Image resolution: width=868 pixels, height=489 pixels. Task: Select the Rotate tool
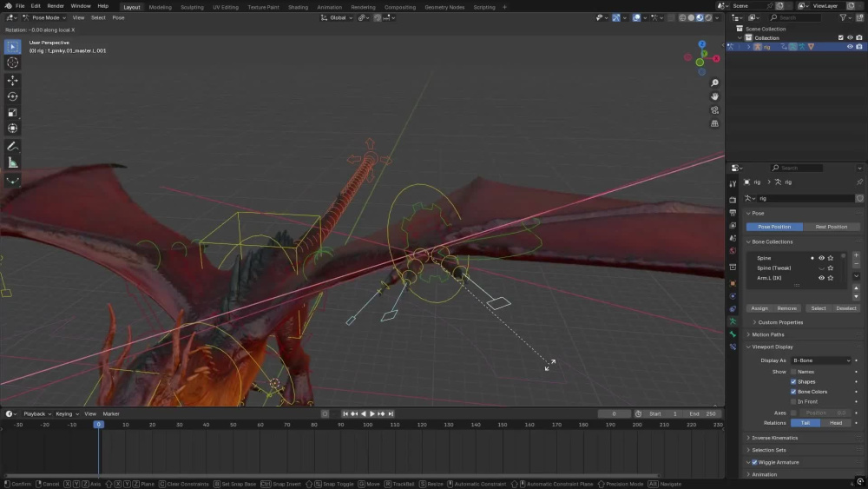(12, 96)
